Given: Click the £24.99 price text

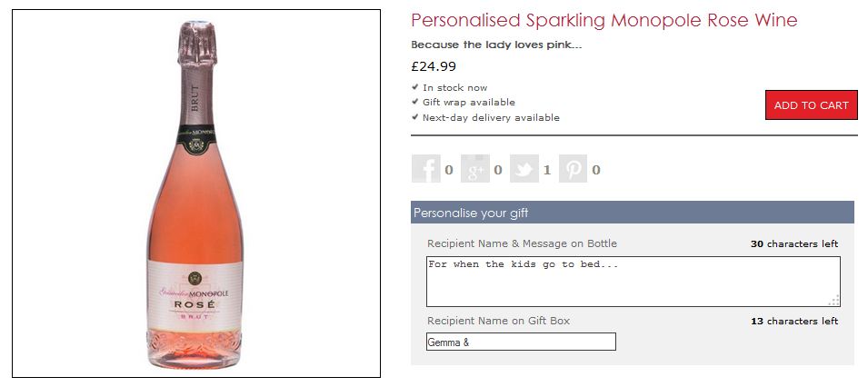Looking at the screenshot, I should pyautogui.click(x=434, y=65).
